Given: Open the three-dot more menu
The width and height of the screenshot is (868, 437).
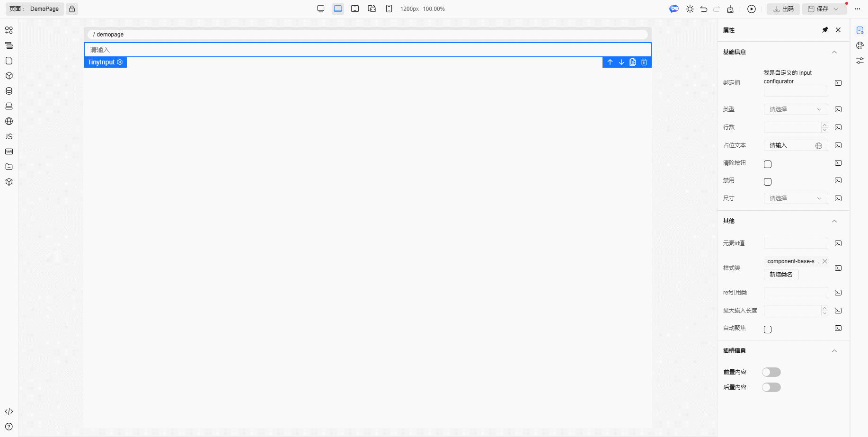Looking at the screenshot, I should pos(858,9).
